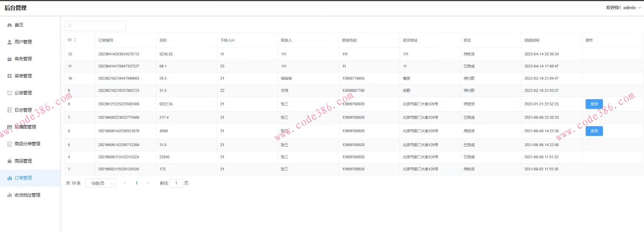Click the 总价 column header

point(163,40)
